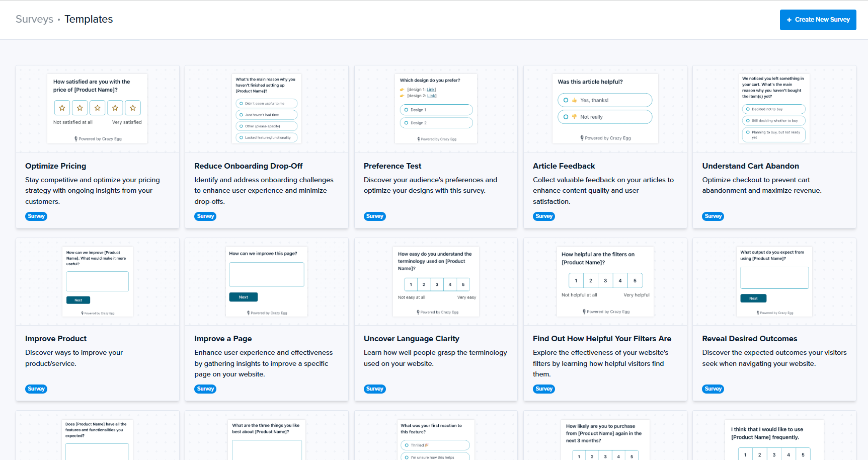Open the Improve Product template title
The width and height of the screenshot is (868, 460).
point(56,339)
